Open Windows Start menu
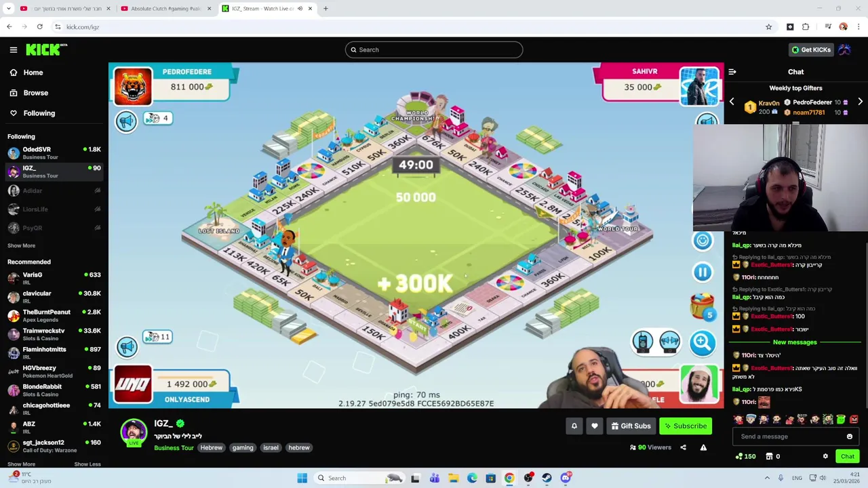868x488 pixels. coord(302,478)
